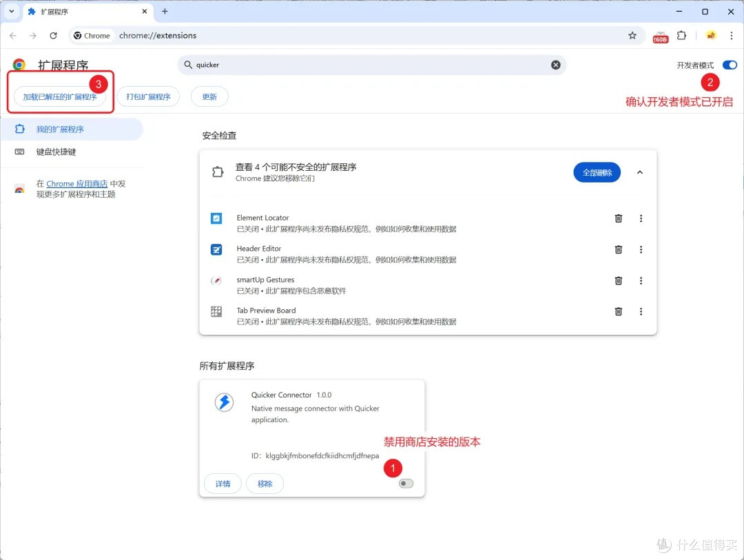
Task: Click the Tab Preview Board name text
Action: pyautogui.click(x=266, y=311)
